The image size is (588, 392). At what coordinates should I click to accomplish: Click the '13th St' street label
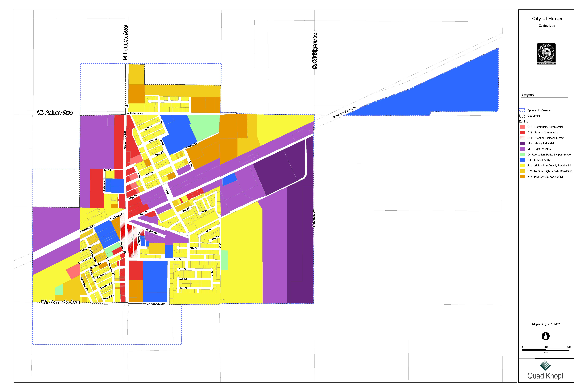tap(153, 140)
